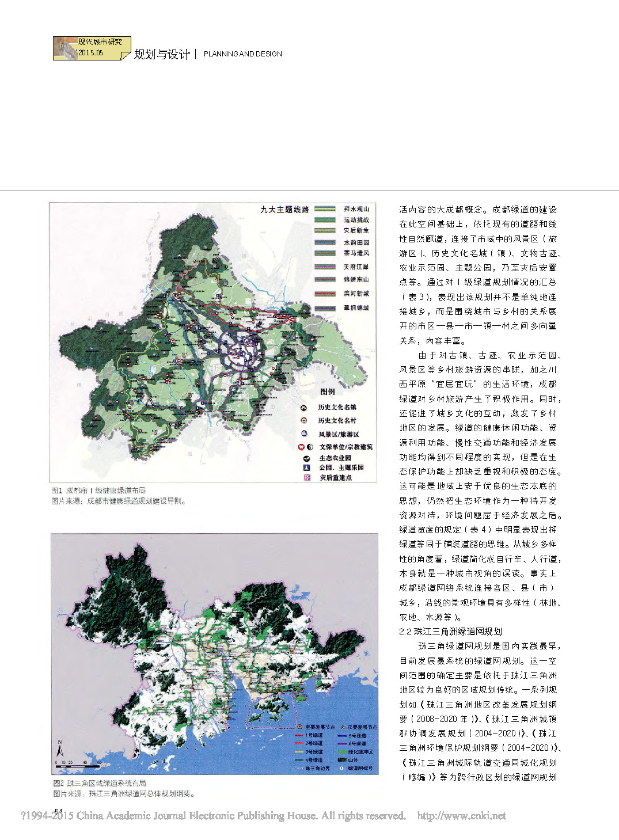Click the 运动挑战 legend label
619x840 pixels.
point(356,220)
